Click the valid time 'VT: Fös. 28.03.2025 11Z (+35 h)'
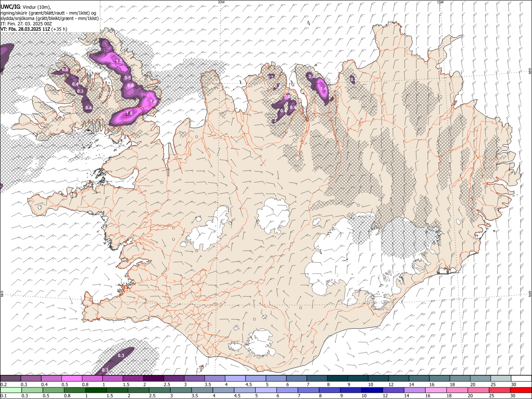This screenshot has height=399, width=532. (x=34, y=29)
